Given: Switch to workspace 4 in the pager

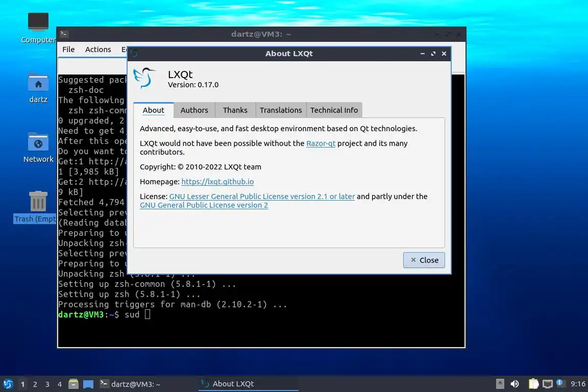Looking at the screenshot, I should [x=60, y=384].
